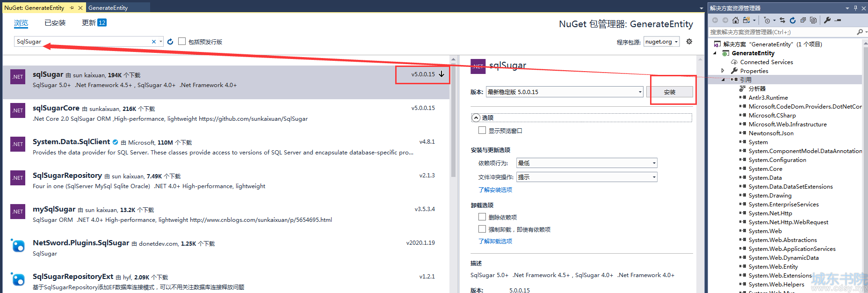
Task: Refresh Solution Explorer with blue circular arrow
Action: (793, 20)
